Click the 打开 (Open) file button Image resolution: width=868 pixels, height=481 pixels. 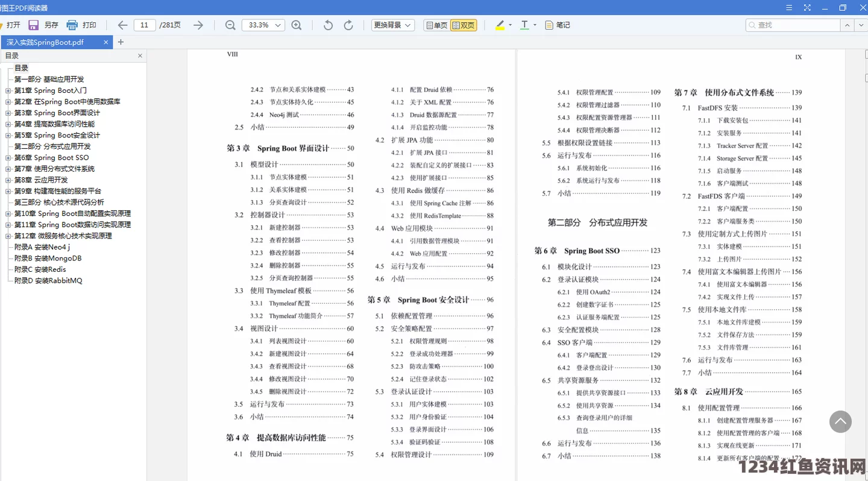11,25
